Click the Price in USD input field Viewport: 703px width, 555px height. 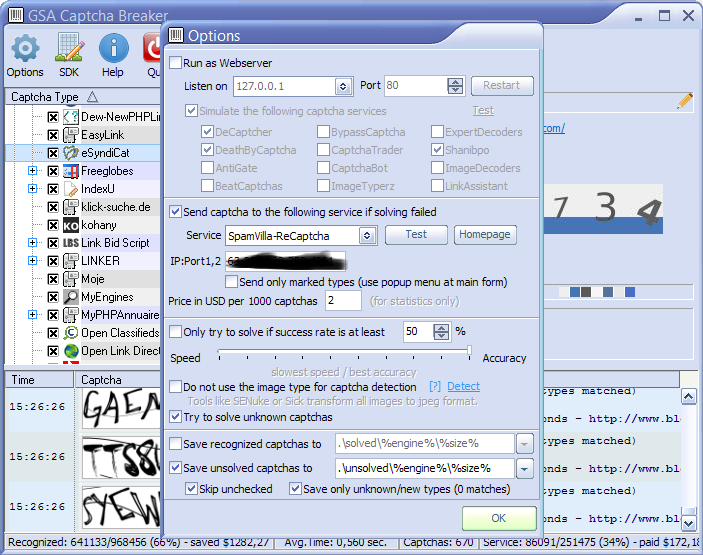point(343,300)
